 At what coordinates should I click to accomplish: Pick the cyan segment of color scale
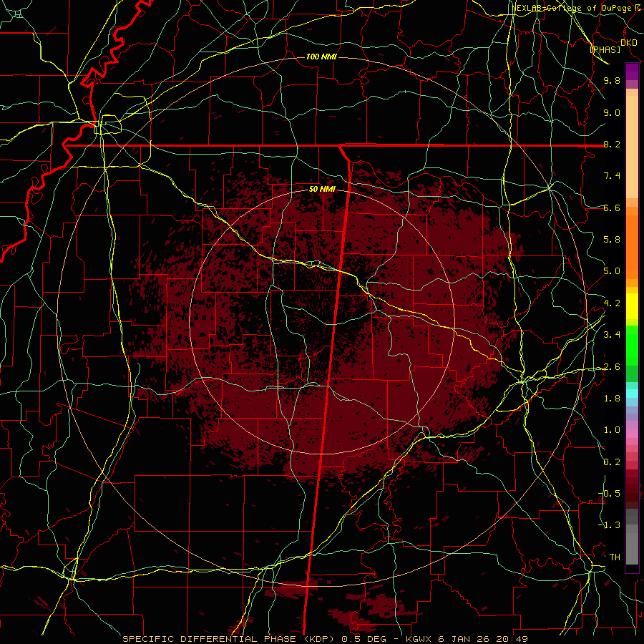coord(632,393)
